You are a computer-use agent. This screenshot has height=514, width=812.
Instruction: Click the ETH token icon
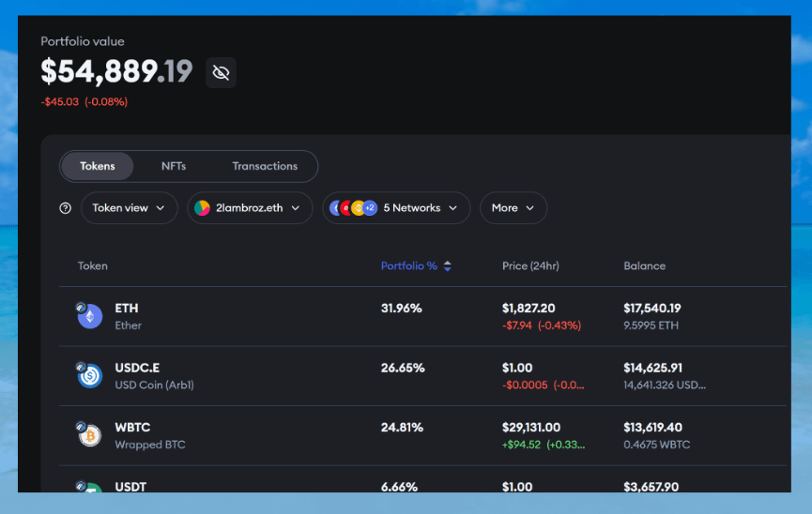pos(89,317)
